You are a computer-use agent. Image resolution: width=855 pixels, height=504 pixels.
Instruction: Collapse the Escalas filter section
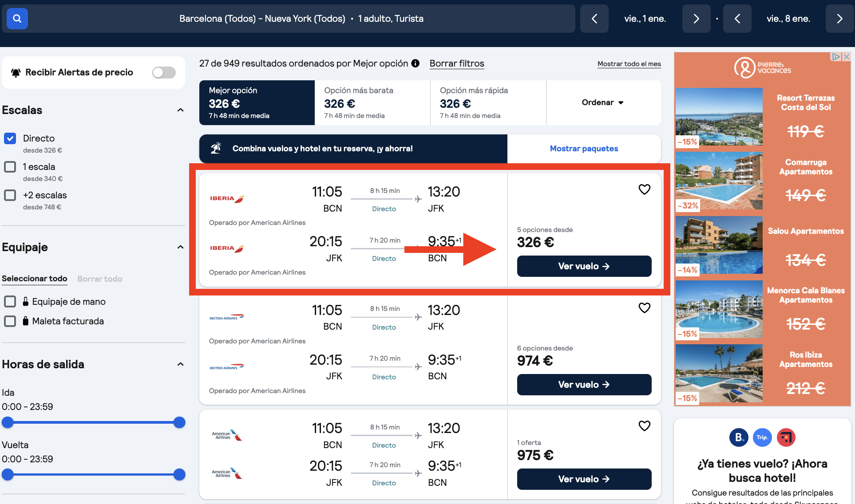pyautogui.click(x=180, y=110)
